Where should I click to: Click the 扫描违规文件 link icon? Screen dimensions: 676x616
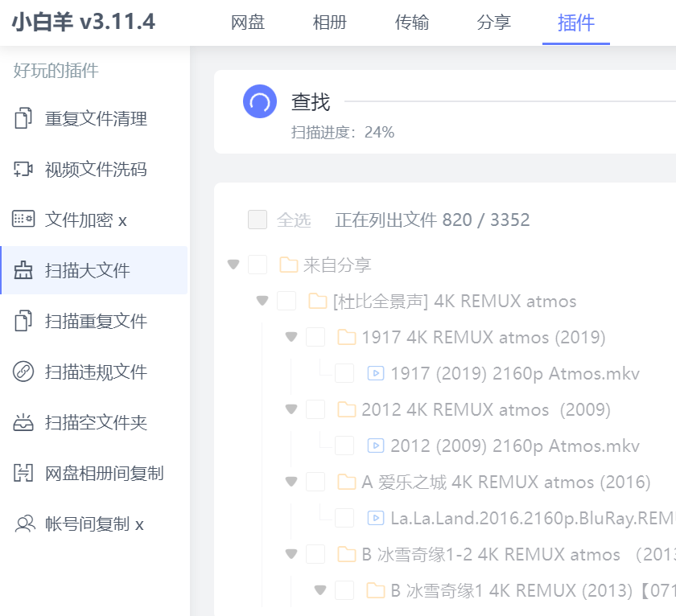click(x=23, y=372)
